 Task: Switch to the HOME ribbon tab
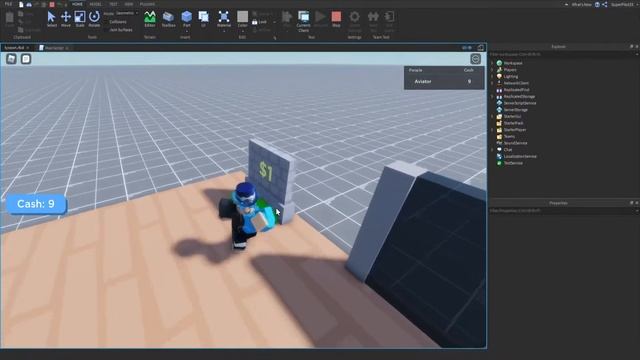(77, 4)
